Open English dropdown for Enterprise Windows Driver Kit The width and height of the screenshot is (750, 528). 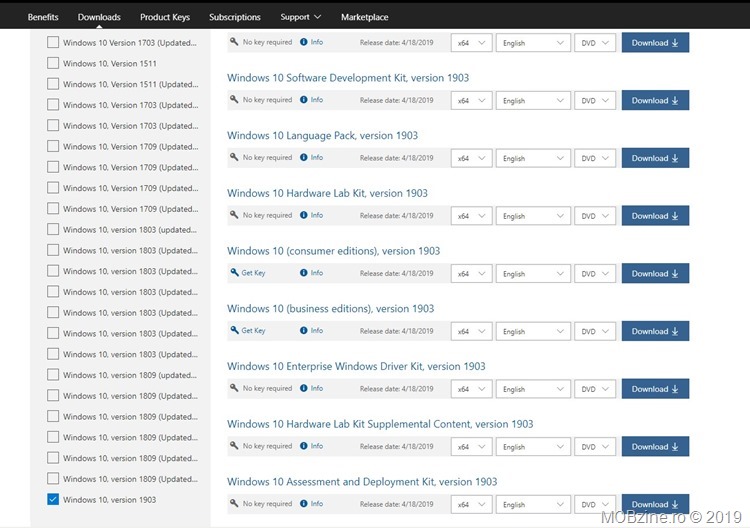533,389
